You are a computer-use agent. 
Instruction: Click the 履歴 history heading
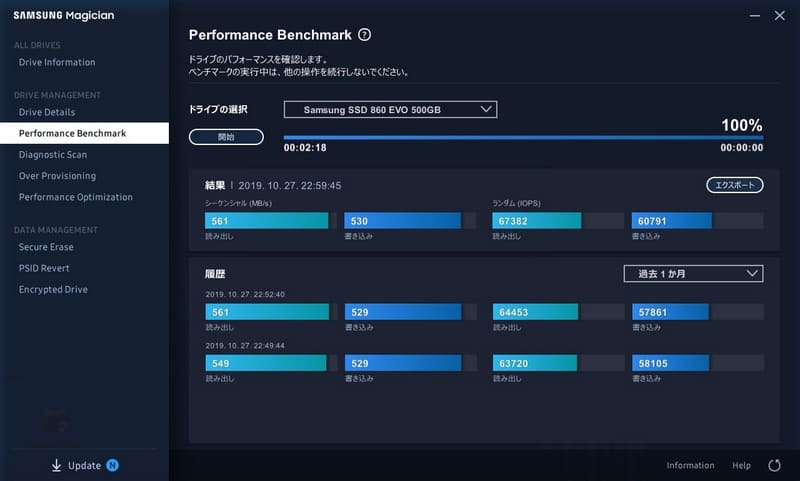[x=215, y=274]
